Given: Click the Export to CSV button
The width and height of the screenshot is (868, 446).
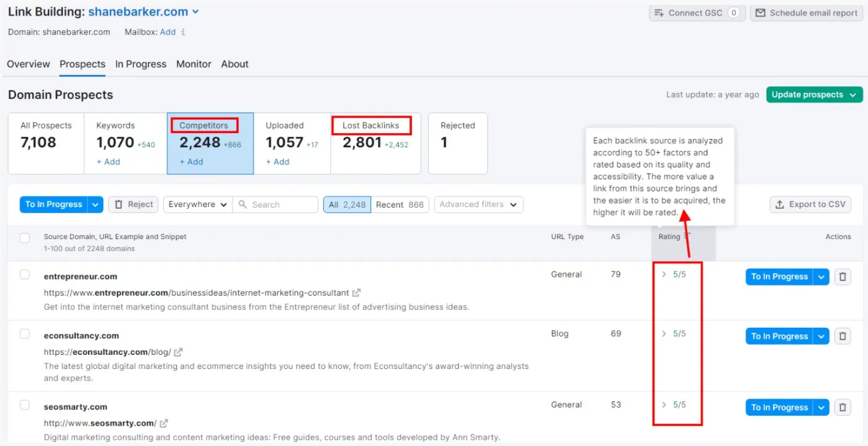Looking at the screenshot, I should point(810,205).
